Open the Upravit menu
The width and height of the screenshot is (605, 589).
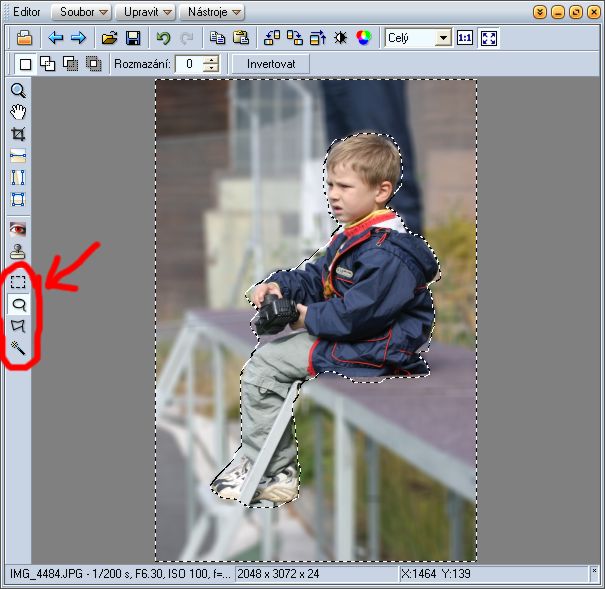145,12
